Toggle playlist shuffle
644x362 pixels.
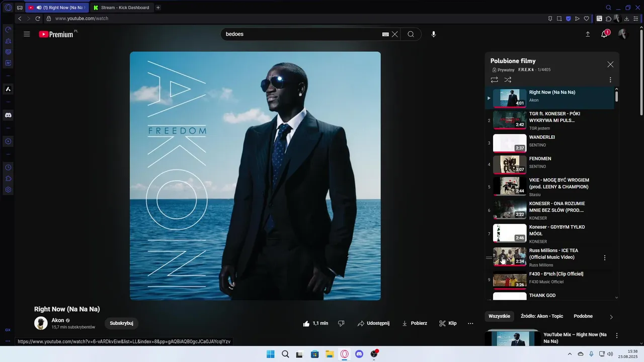click(508, 79)
